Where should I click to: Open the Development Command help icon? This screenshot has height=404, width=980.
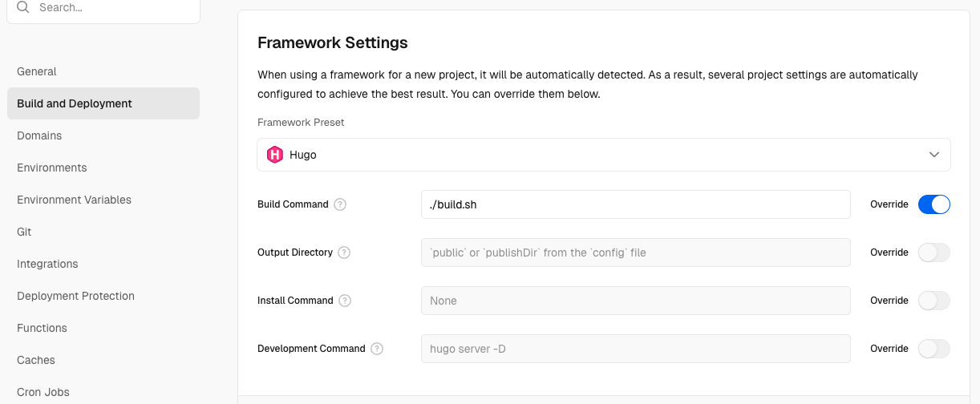tap(377, 349)
